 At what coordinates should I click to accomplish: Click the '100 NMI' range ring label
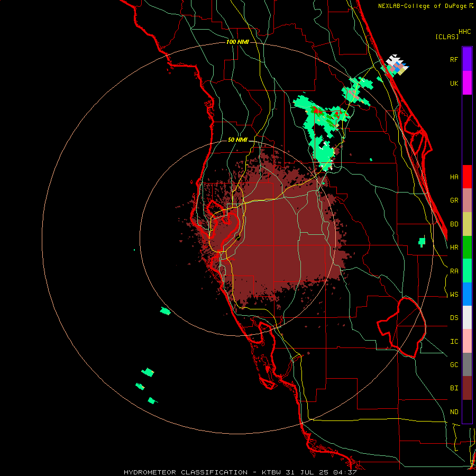(237, 42)
